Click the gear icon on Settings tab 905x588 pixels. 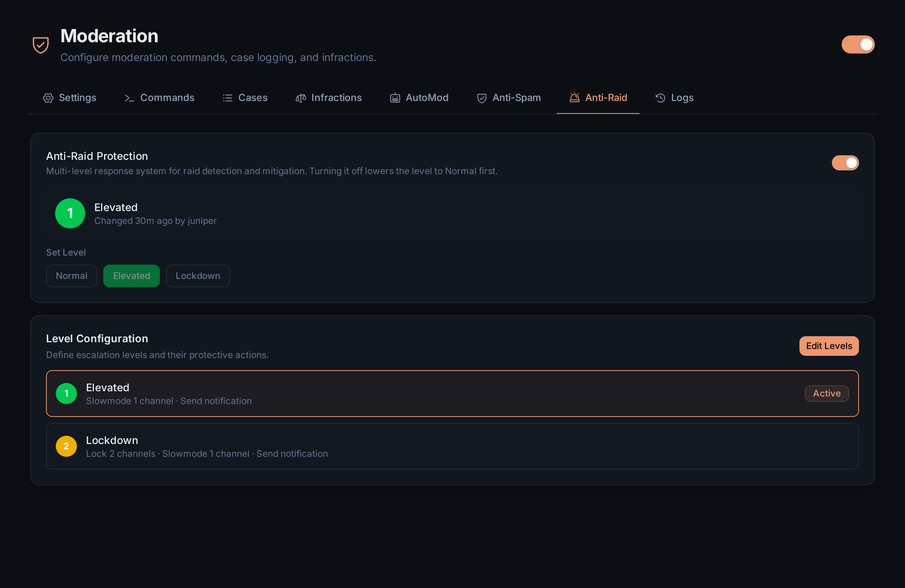click(x=48, y=98)
